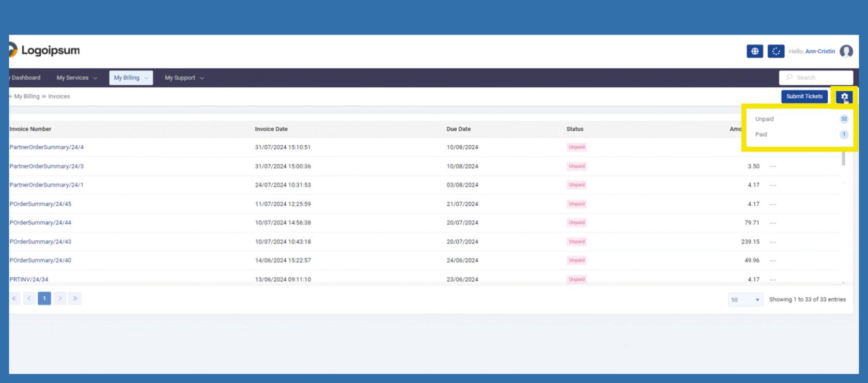Open invoice POrderSummary/24/45

[40, 204]
